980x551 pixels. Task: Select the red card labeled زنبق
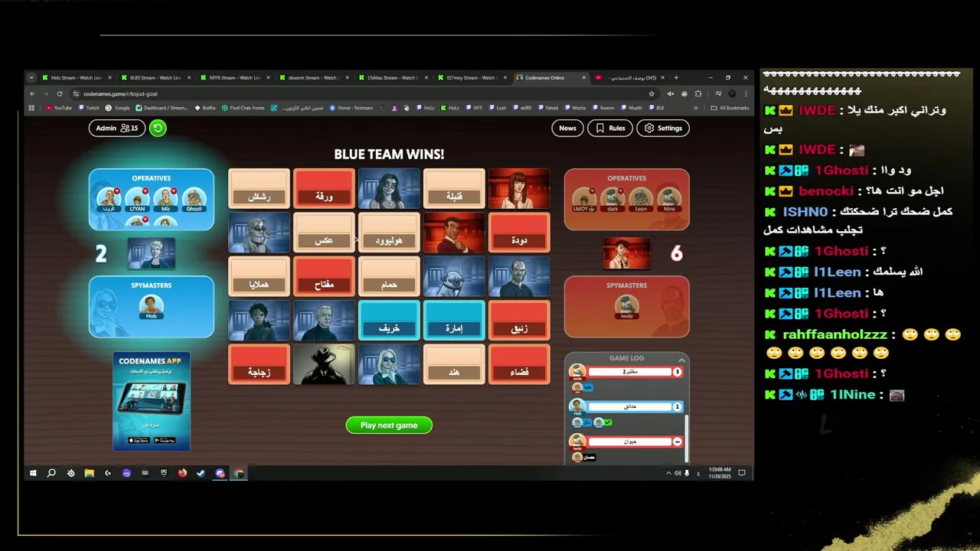coord(520,320)
